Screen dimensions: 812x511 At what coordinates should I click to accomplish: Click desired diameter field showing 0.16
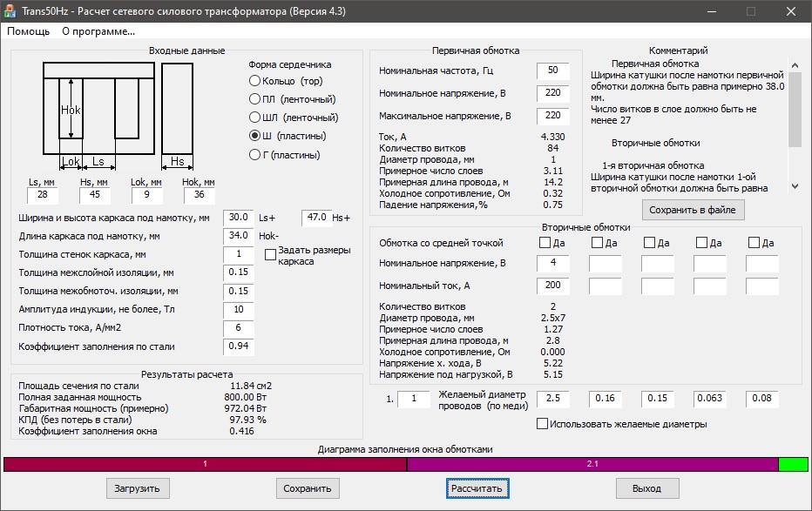(x=606, y=399)
